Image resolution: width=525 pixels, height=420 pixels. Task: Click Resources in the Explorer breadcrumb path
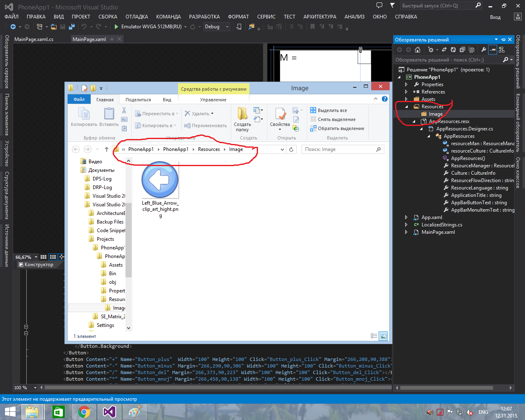click(209, 149)
